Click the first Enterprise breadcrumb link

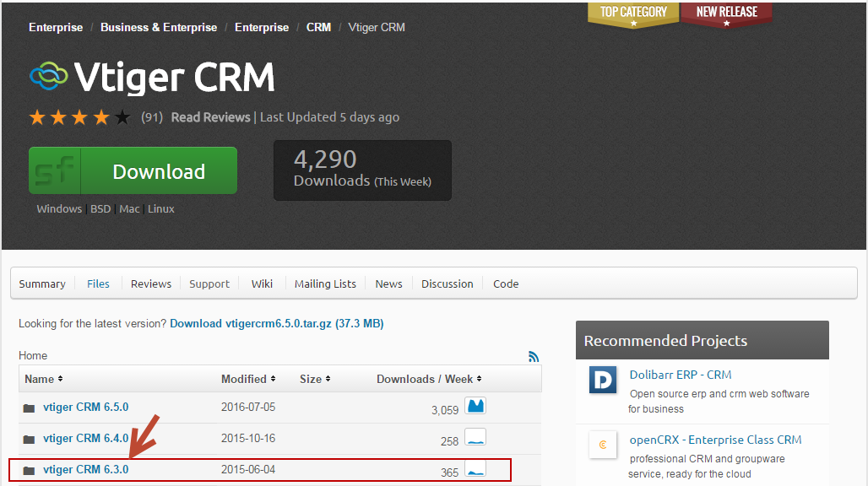coord(56,27)
